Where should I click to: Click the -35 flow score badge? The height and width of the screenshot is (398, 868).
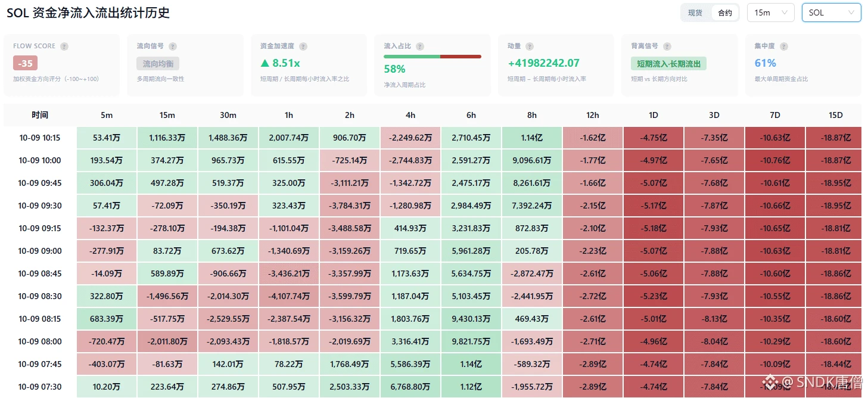click(x=25, y=63)
